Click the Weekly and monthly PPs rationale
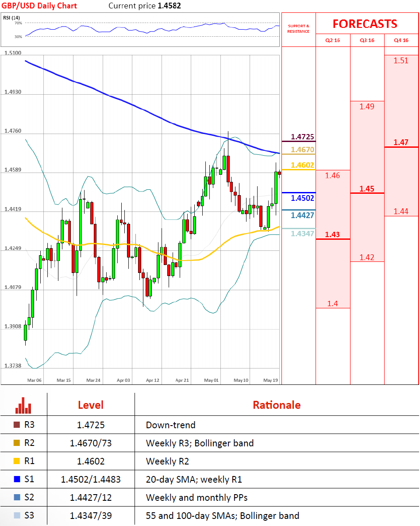Screen dimensions: 420x526 tap(197, 498)
